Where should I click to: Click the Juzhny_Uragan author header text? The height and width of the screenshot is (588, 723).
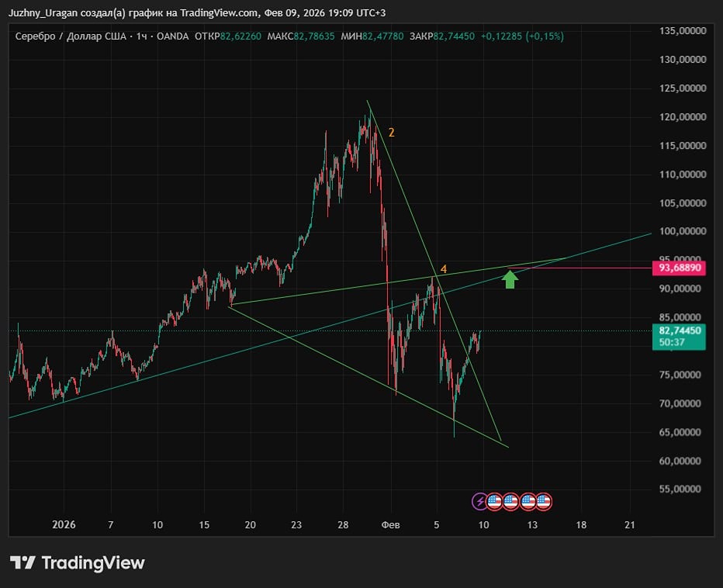point(197,13)
